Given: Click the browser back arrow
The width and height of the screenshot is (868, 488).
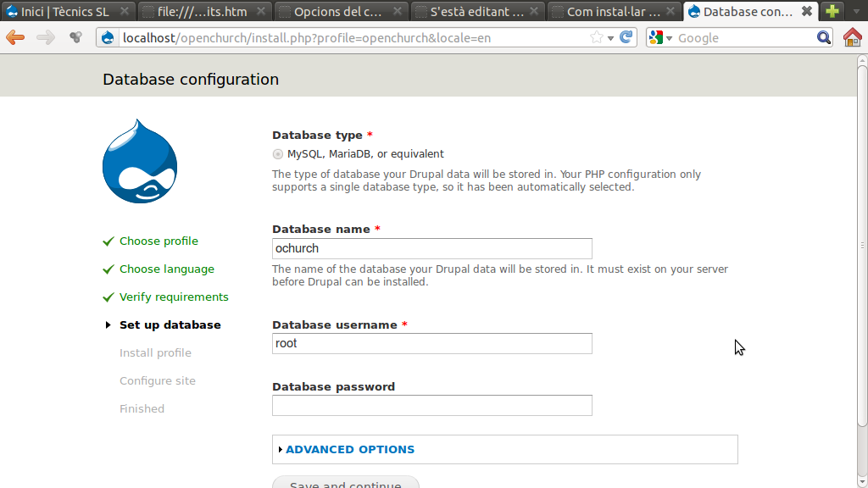Looking at the screenshot, I should (x=15, y=37).
